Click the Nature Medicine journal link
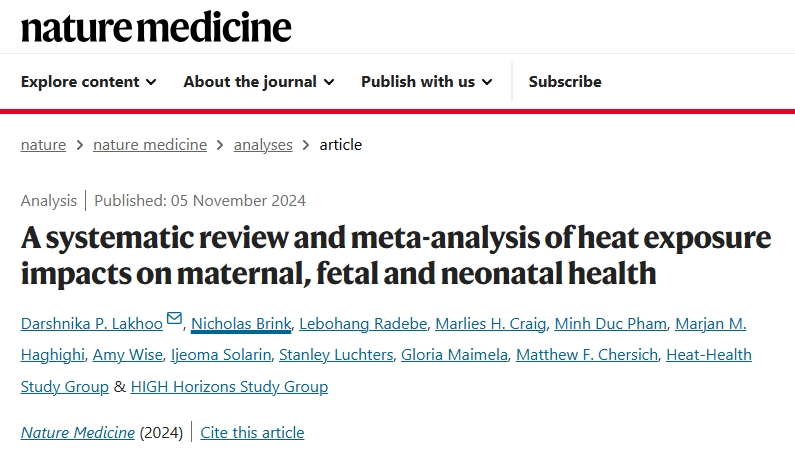 (x=77, y=433)
